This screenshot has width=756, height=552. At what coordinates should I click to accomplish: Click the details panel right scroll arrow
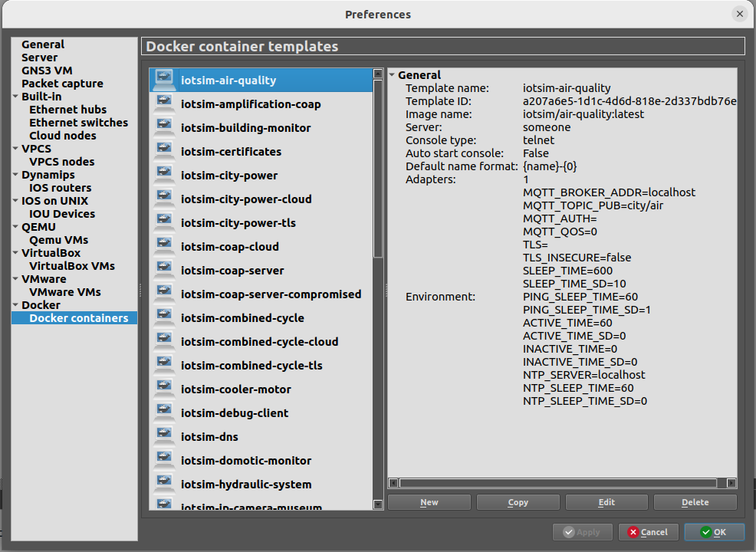pos(731,482)
